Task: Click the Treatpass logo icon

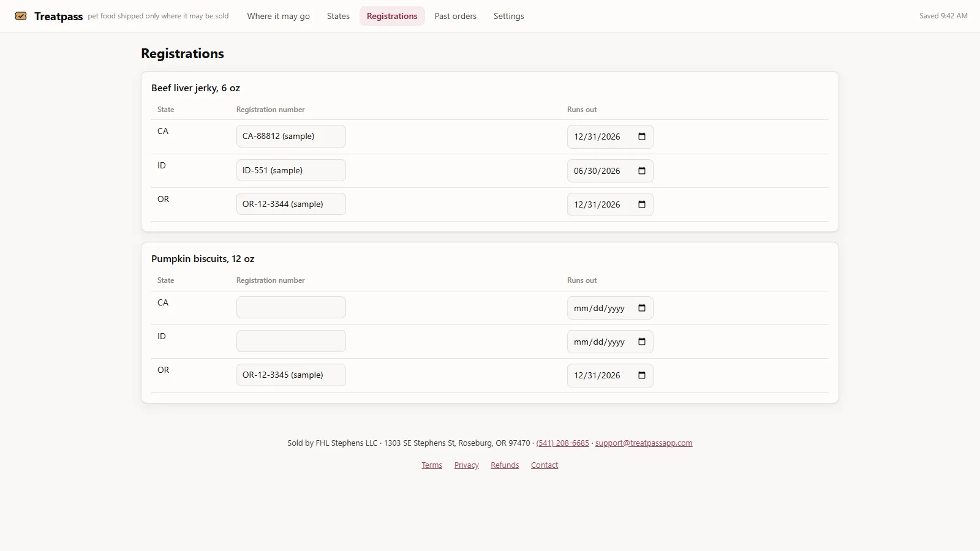Action: [21, 16]
